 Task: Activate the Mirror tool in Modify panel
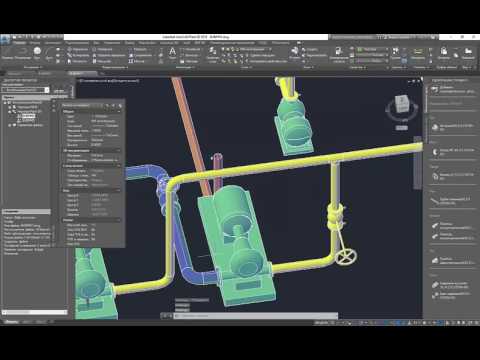tap(108, 55)
